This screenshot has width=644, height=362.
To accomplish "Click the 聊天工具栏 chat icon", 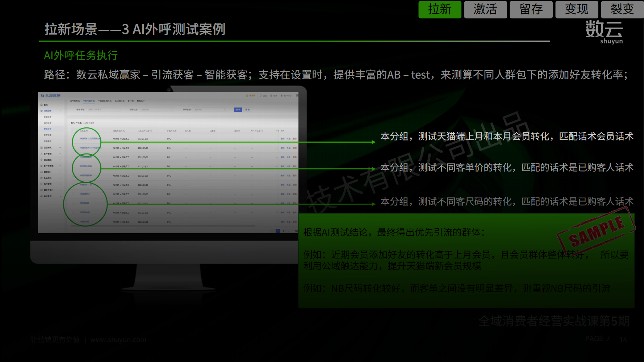I will point(41,190).
